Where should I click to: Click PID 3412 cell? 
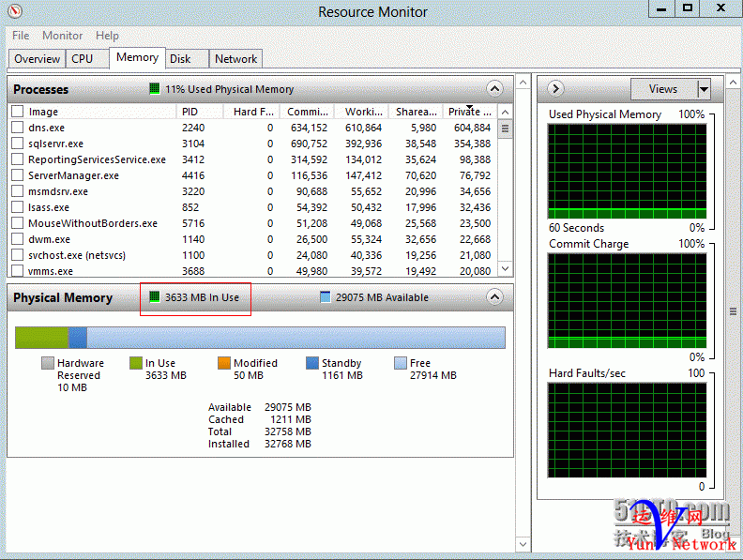[193, 159]
